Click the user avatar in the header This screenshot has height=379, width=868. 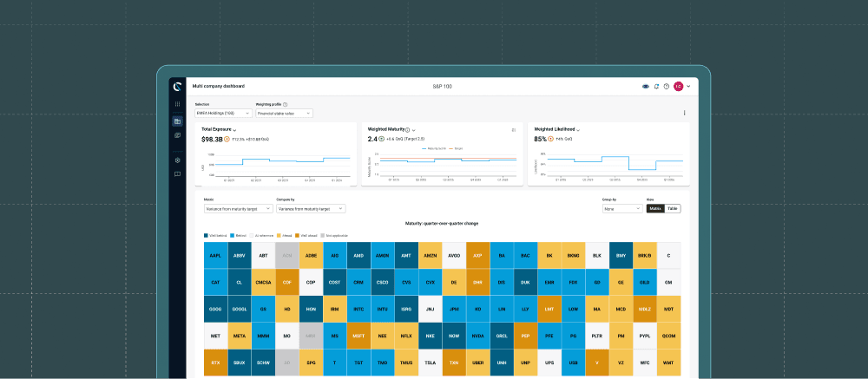pyautogui.click(x=678, y=87)
